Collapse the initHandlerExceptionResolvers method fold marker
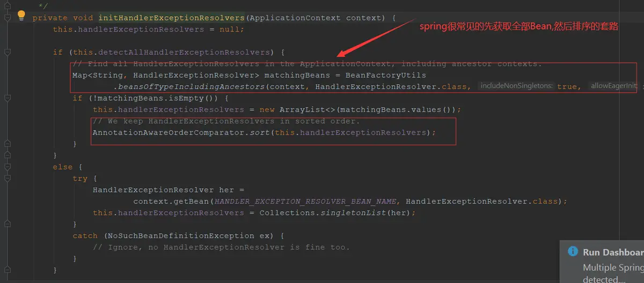644x283 pixels. click(x=7, y=18)
